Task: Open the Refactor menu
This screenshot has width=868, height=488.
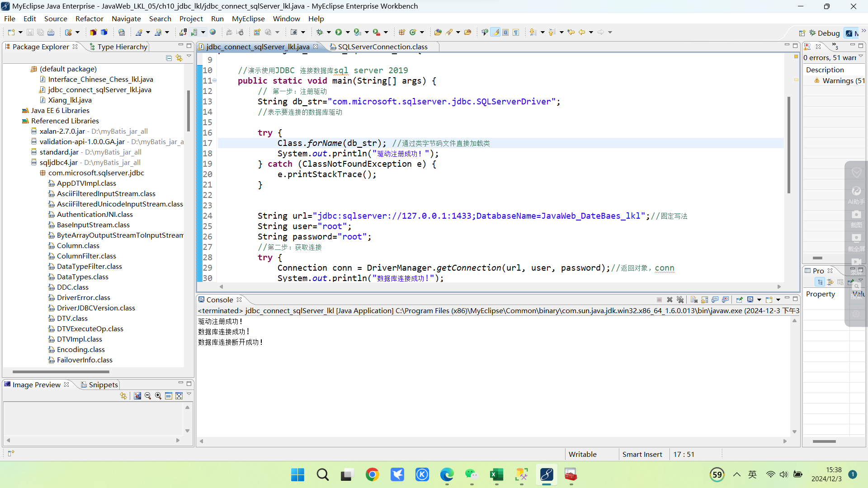Action: 89,19
